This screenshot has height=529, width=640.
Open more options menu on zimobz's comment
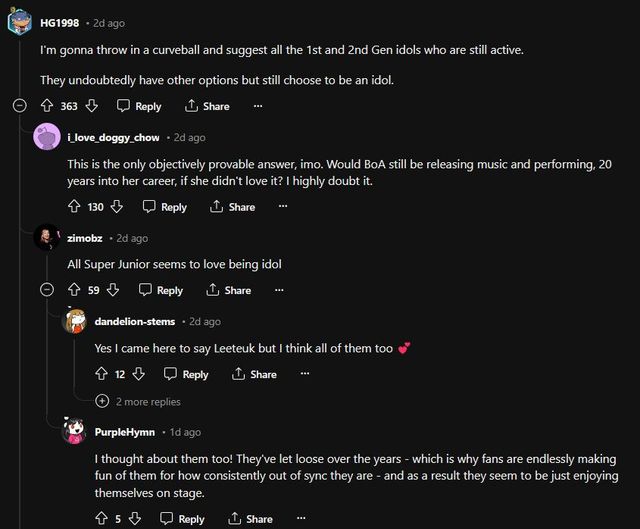click(x=279, y=290)
